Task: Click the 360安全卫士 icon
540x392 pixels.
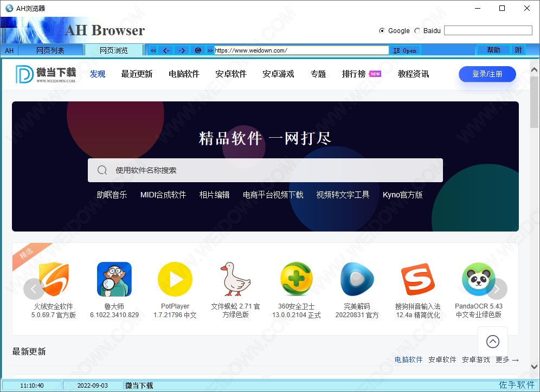Action: 296,279
